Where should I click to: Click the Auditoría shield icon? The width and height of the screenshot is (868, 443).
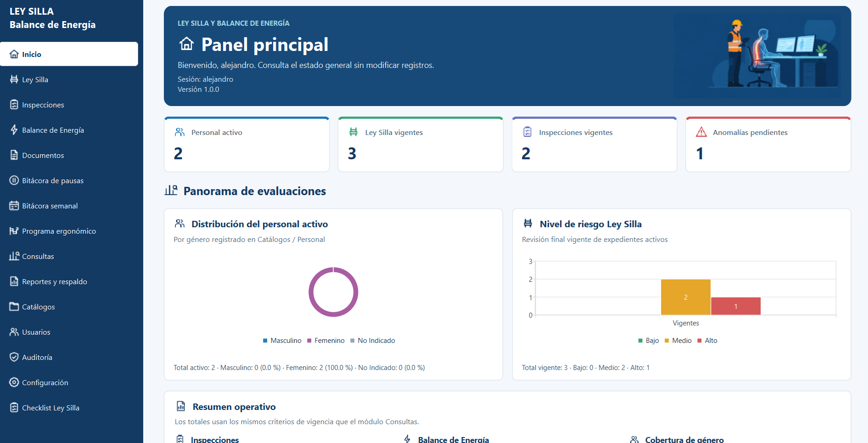pos(14,357)
